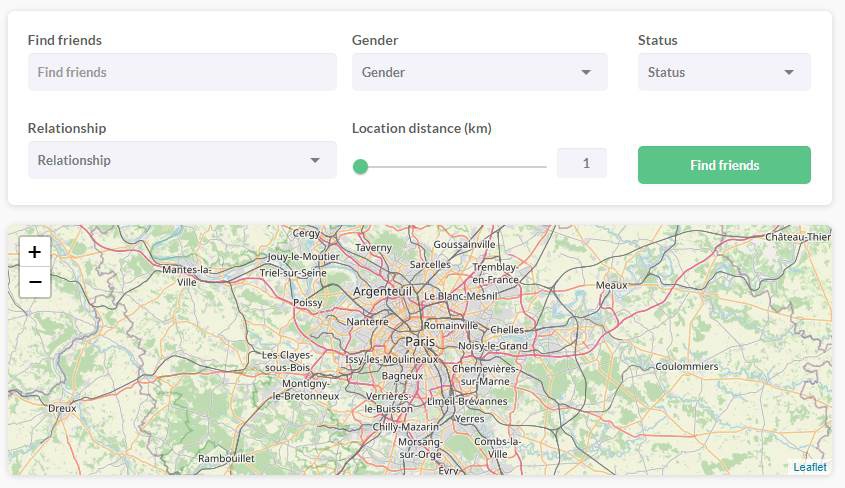Zoom out on the map
Viewport: 845px width, 488px height.
(x=35, y=283)
